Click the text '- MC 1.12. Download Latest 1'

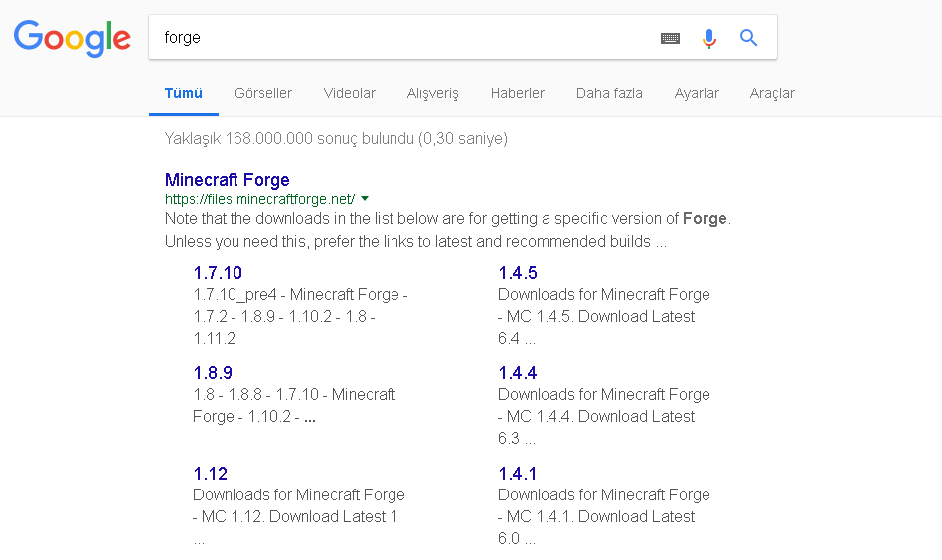pyautogui.click(x=295, y=516)
